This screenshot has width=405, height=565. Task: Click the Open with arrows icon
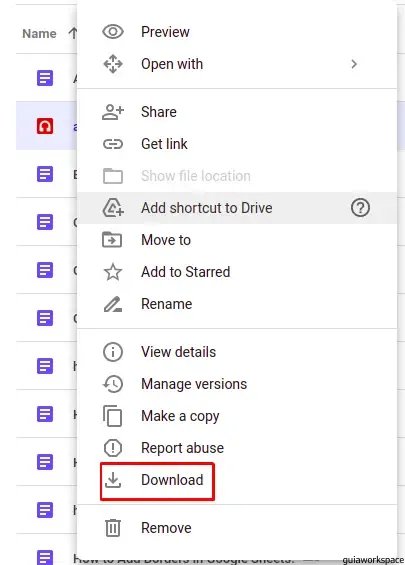[113, 64]
